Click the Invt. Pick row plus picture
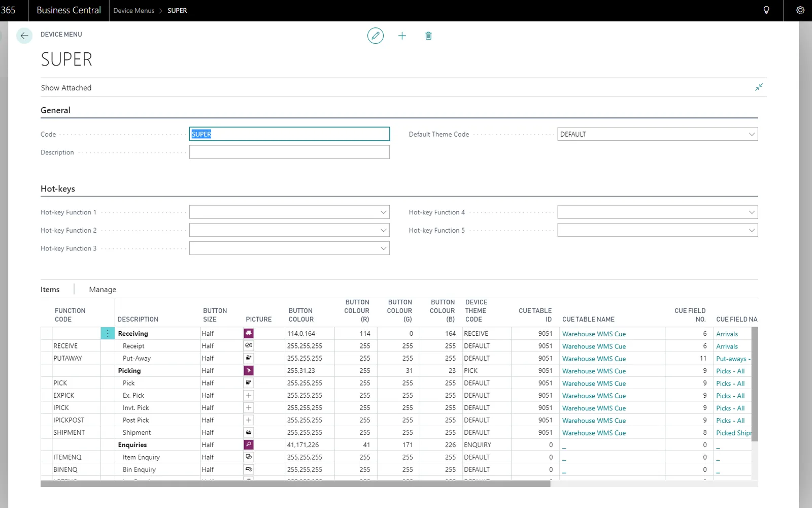This screenshot has height=508, width=812. coord(249,407)
